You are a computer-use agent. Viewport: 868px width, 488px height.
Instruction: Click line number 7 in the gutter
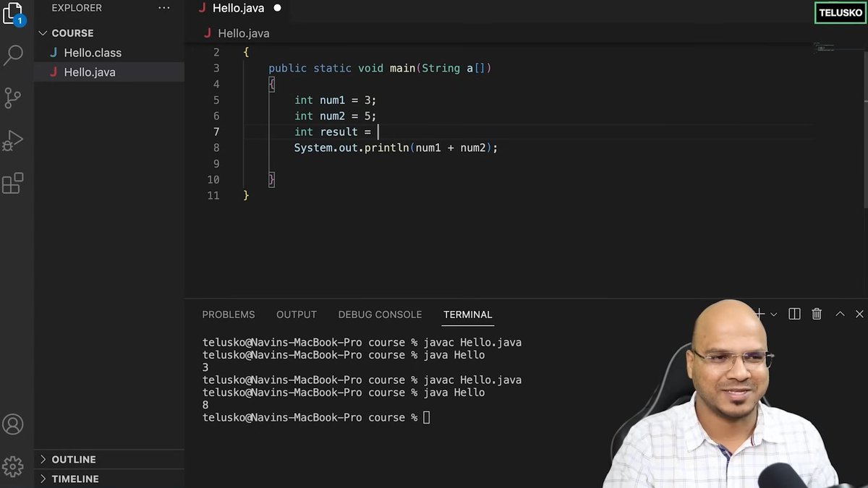pyautogui.click(x=216, y=132)
